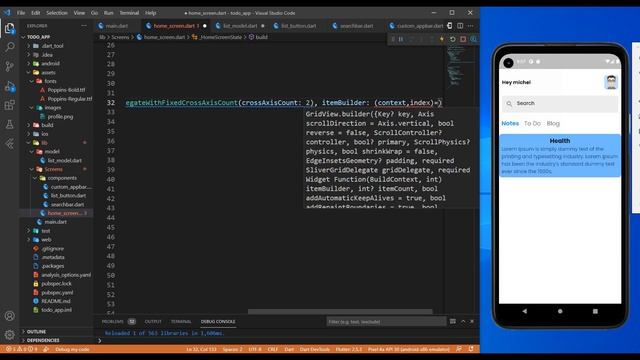Open Explorer panel more actions ellipsis
Image resolution: width=640 pixels, height=360 pixels.
(84, 26)
